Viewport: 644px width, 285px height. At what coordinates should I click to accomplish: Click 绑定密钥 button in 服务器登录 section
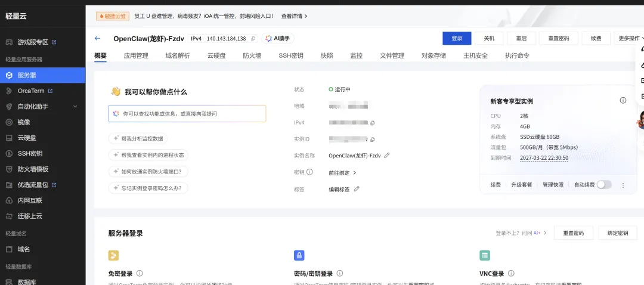pos(618,233)
